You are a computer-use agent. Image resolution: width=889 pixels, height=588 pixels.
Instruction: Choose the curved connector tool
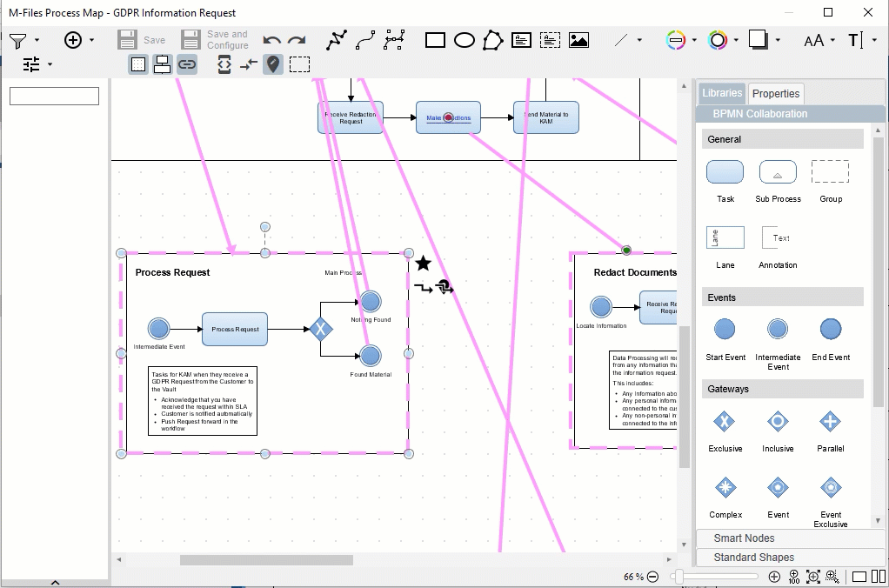(365, 40)
